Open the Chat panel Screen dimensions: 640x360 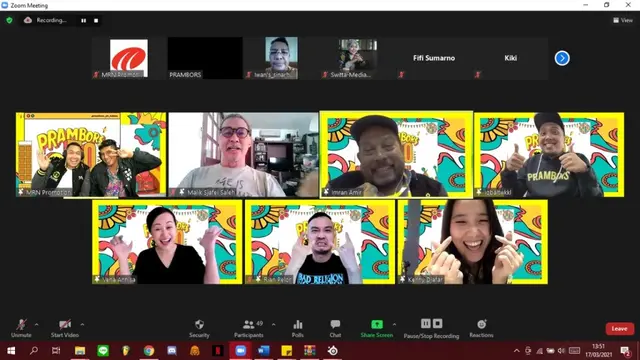pos(335,328)
